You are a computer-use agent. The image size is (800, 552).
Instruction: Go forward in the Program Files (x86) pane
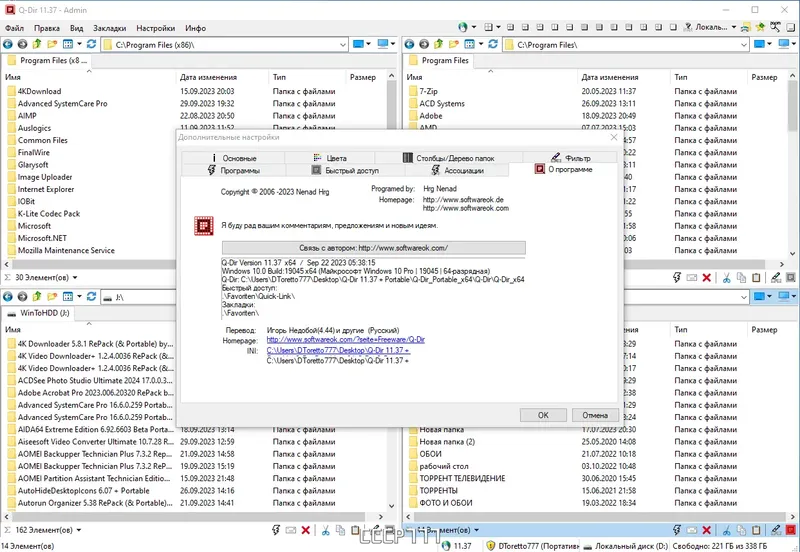22,44
